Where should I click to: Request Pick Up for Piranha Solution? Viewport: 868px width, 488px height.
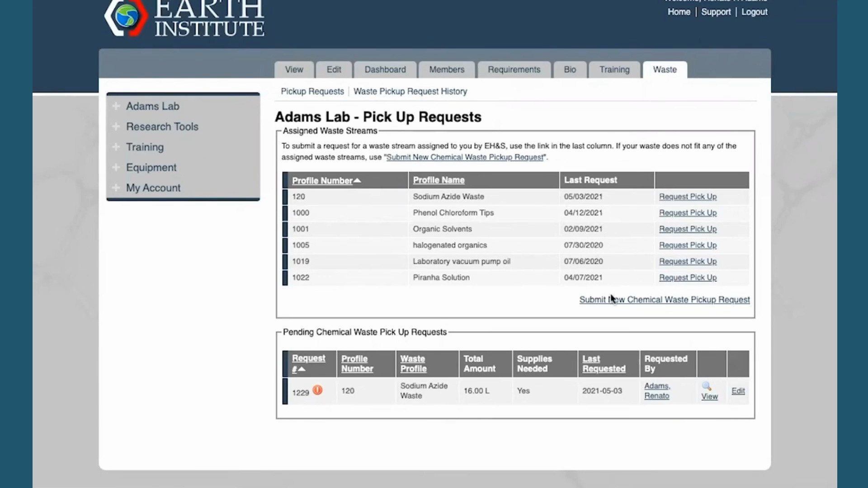click(688, 277)
